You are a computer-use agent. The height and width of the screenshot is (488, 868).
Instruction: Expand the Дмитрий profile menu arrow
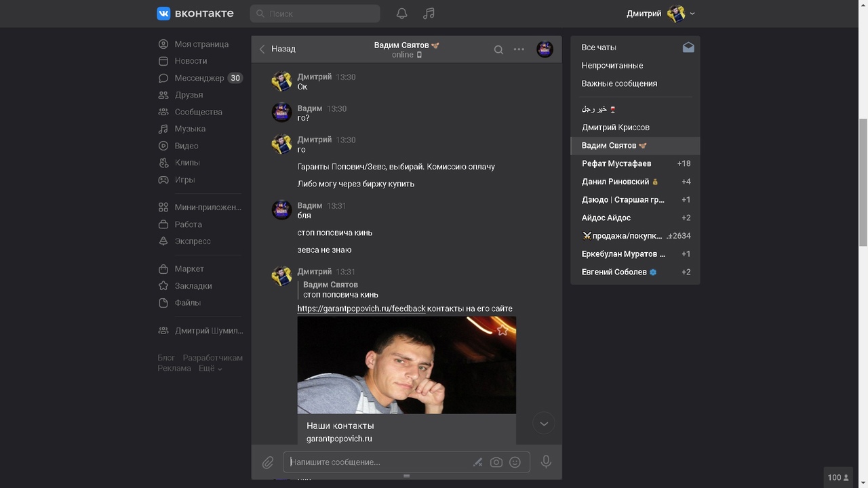(692, 14)
